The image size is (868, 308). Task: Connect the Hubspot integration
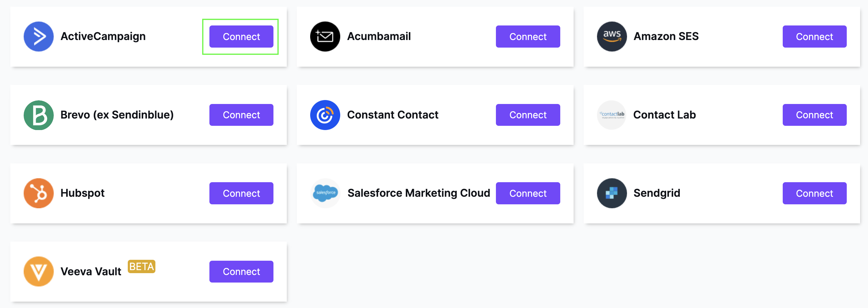tap(241, 193)
